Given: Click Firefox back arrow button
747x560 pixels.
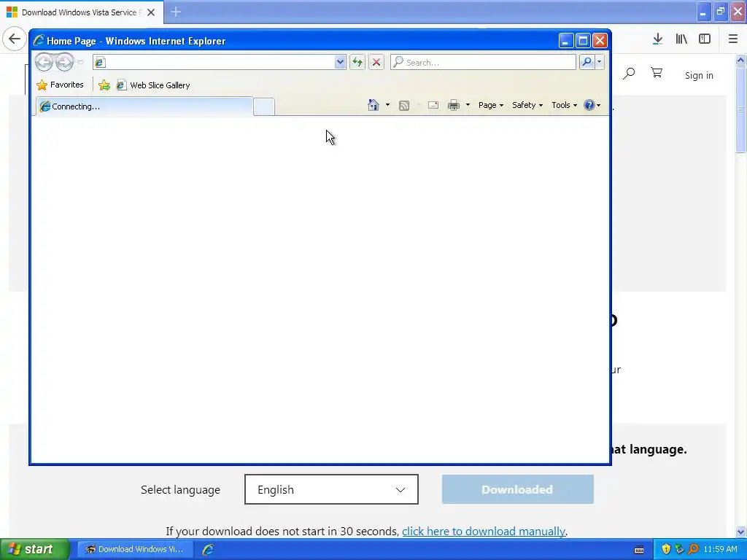Looking at the screenshot, I should [15, 39].
